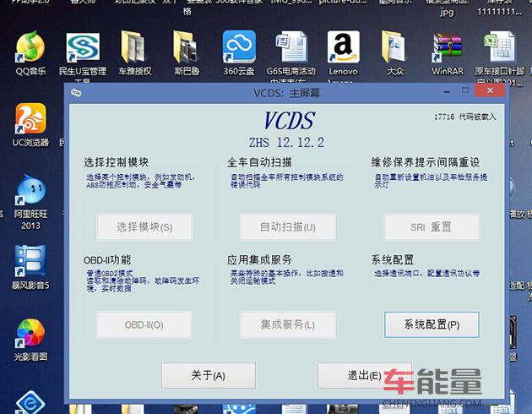Click the 维修保养提示间隔重设 heading

[425, 162]
